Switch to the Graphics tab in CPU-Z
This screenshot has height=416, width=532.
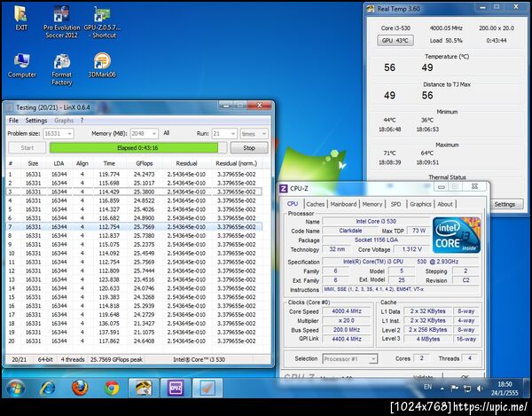(x=420, y=204)
